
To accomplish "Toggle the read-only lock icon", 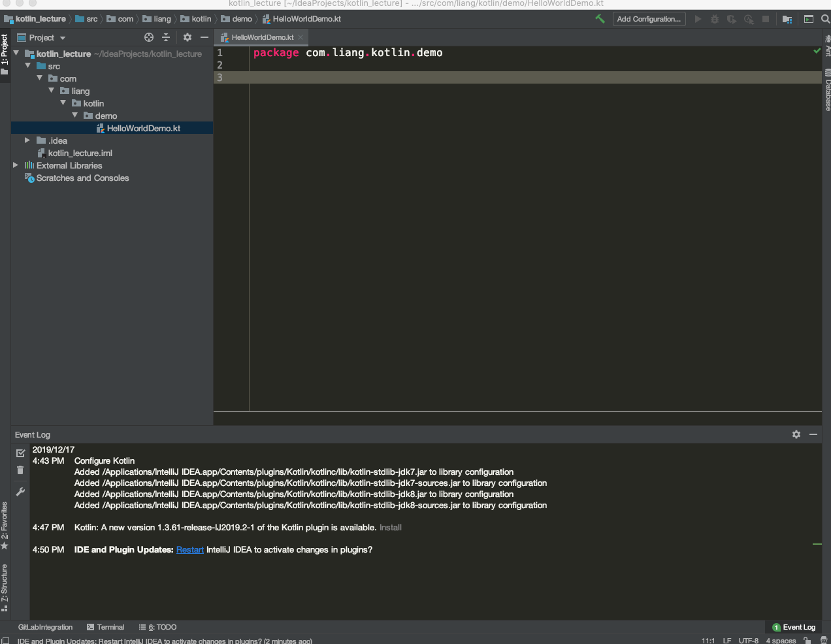I will pos(807,641).
